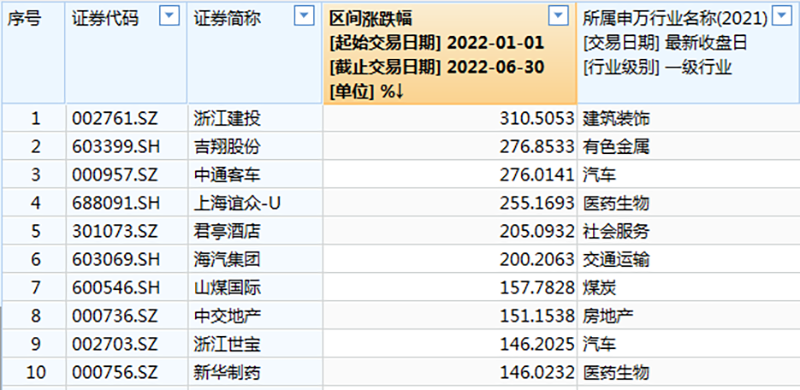Click the value 200.2063
Image resolution: width=800 pixels, height=390 pixels.
(536, 260)
